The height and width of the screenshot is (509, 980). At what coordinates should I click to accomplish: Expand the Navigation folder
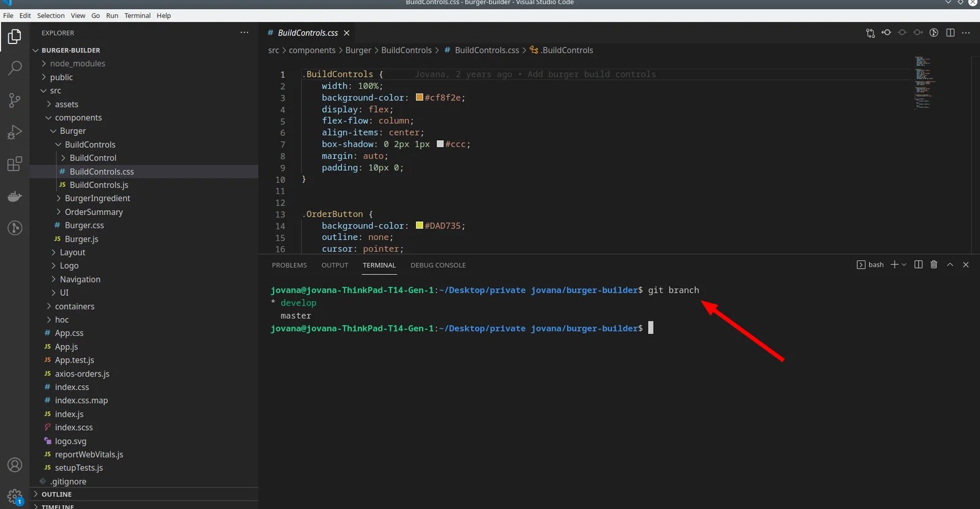tap(144, 279)
